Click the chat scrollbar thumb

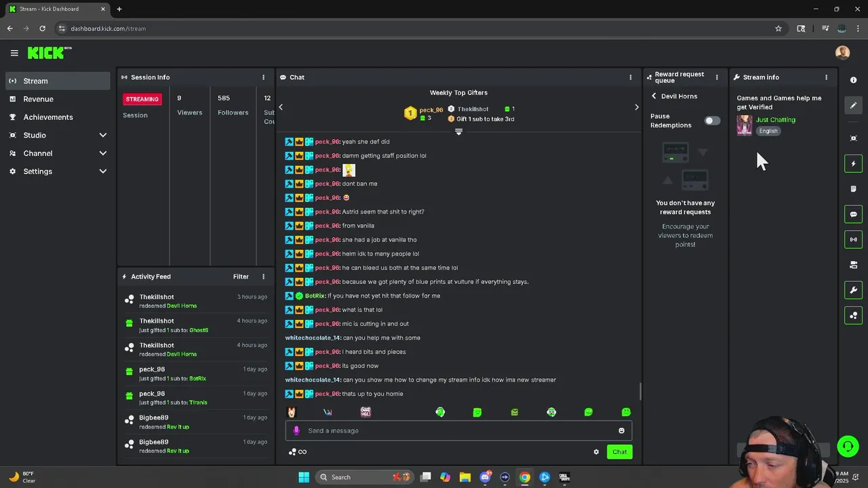640,391
